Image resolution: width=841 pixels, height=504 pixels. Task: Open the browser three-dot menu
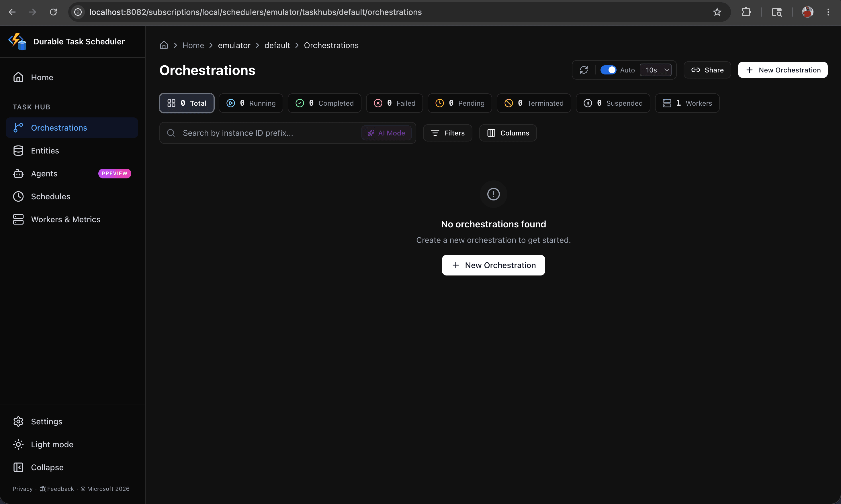pyautogui.click(x=828, y=12)
